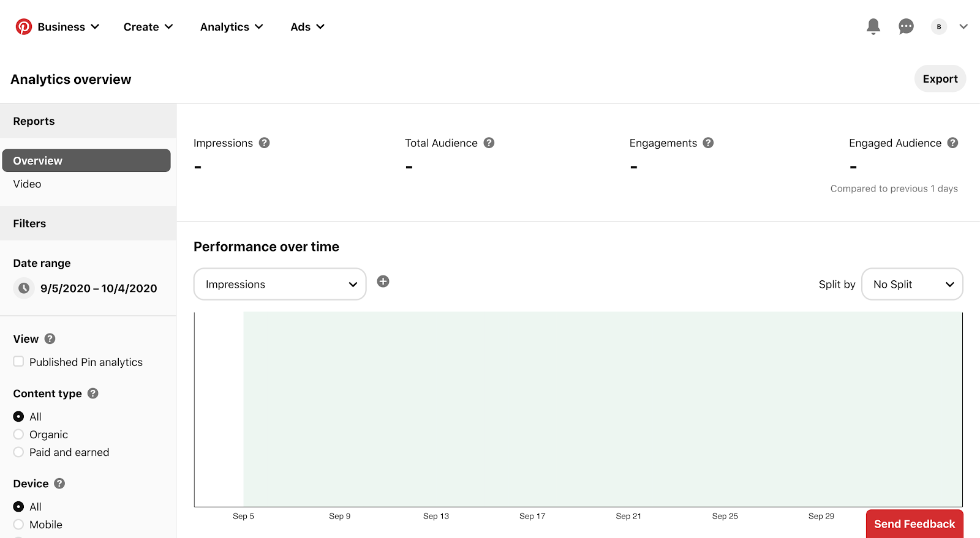
Task: Click the profile avatar labeled B
Action: 938,26
